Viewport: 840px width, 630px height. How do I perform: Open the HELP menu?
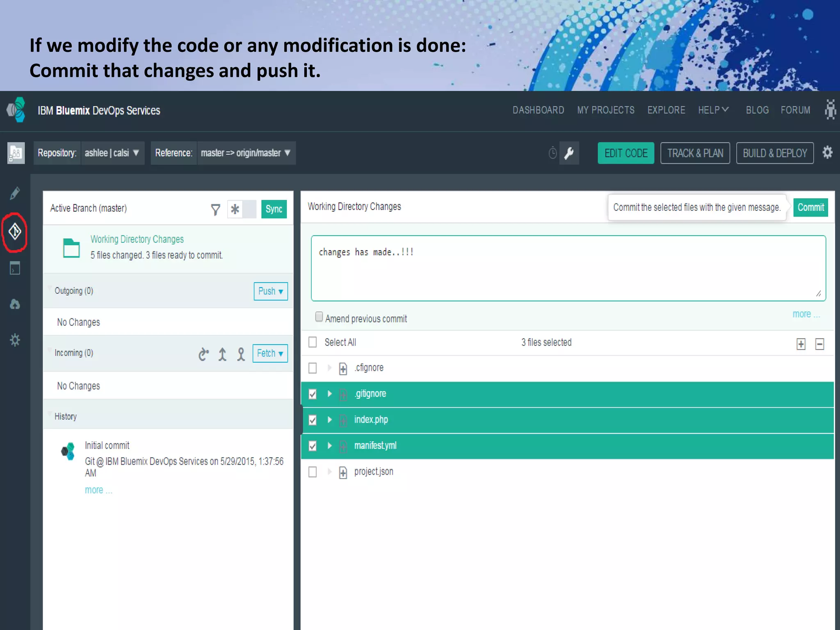point(713,110)
